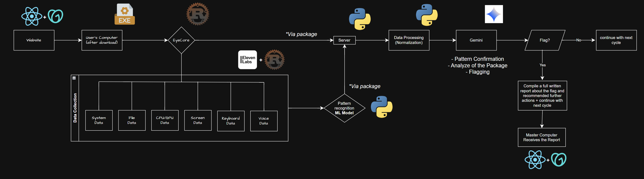Select the EyeCore diamond

click(181, 40)
